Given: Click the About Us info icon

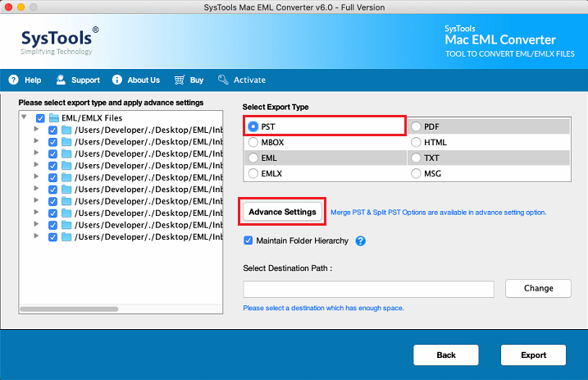Looking at the screenshot, I should tap(117, 80).
